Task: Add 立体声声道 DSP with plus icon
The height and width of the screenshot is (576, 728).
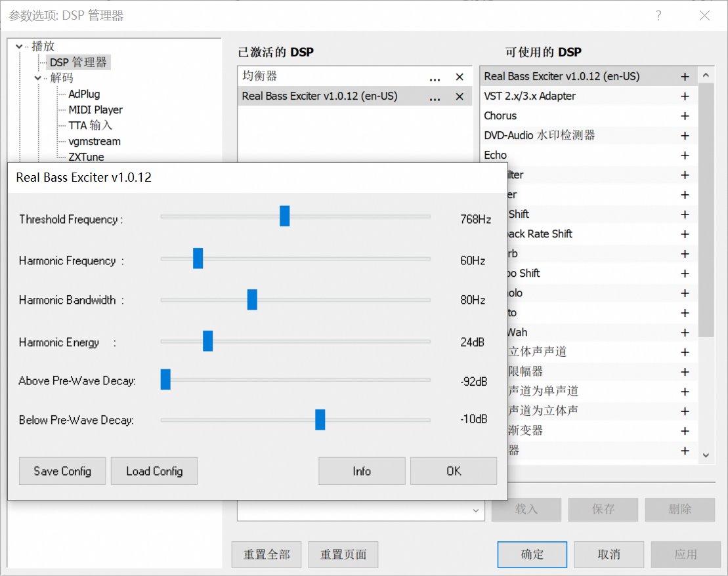Action: click(x=685, y=352)
